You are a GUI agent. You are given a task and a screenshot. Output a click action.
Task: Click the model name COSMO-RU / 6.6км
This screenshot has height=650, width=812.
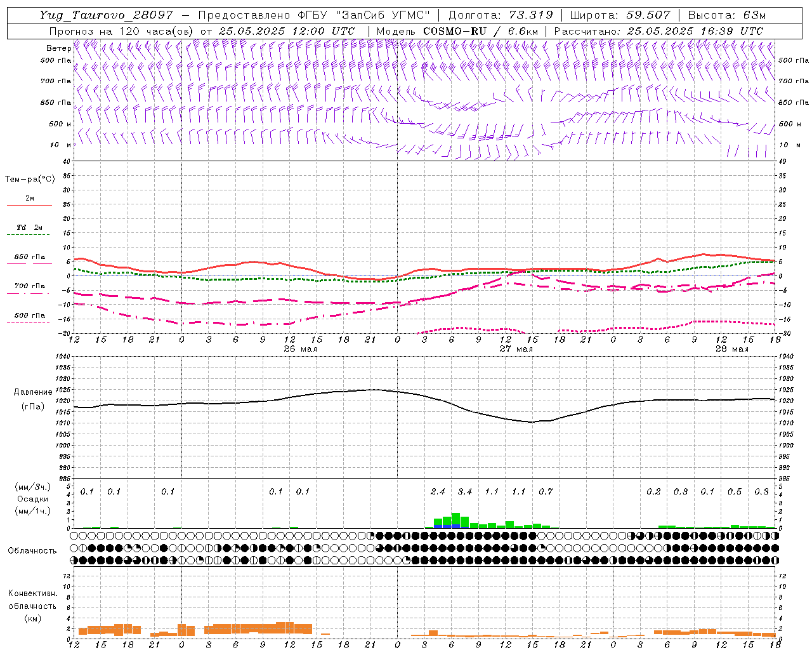[481, 31]
